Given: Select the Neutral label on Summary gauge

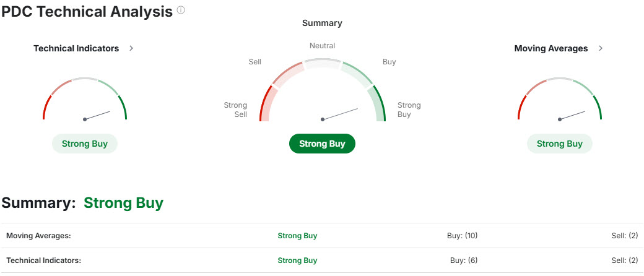Looking at the screenshot, I should click(x=322, y=46).
